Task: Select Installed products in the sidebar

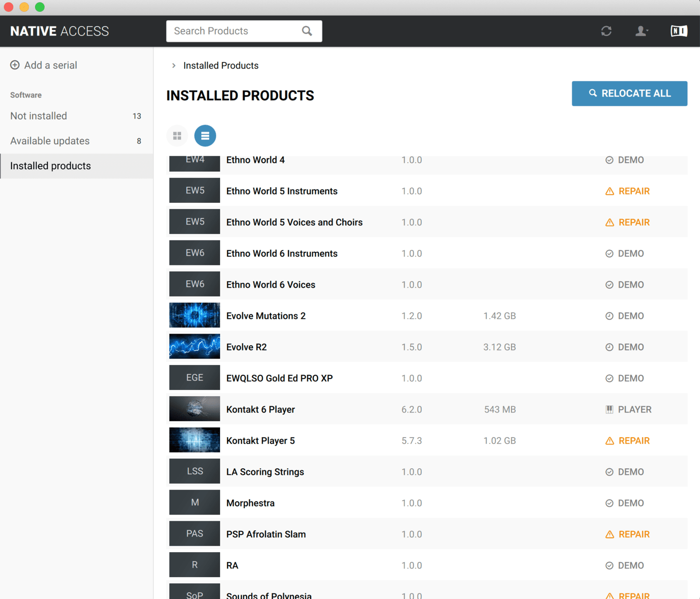Action: coord(77,166)
